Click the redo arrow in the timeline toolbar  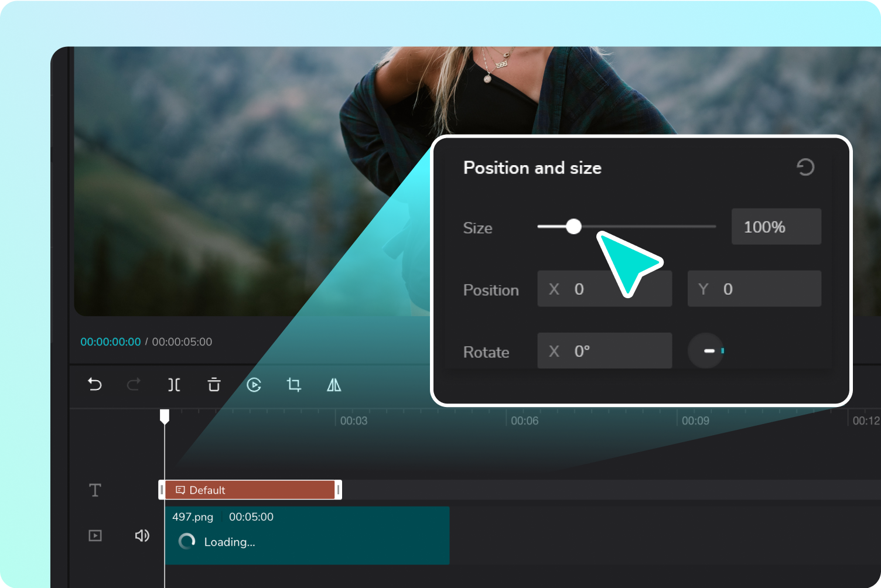click(x=134, y=385)
